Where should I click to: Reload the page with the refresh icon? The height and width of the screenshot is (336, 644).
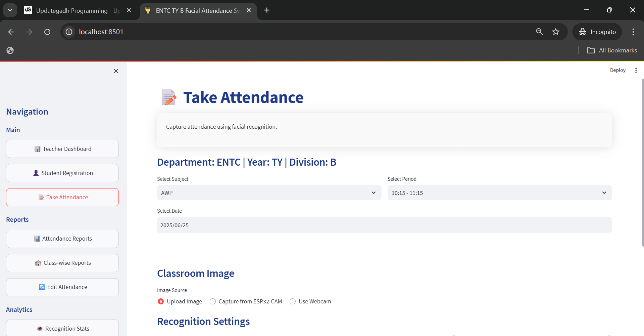coord(47,32)
